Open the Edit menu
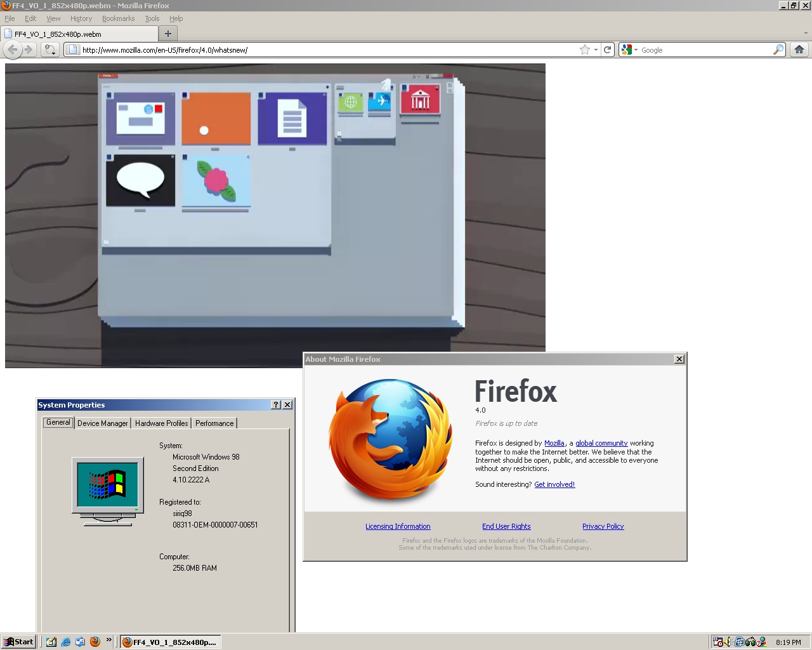812x650 pixels. point(30,18)
